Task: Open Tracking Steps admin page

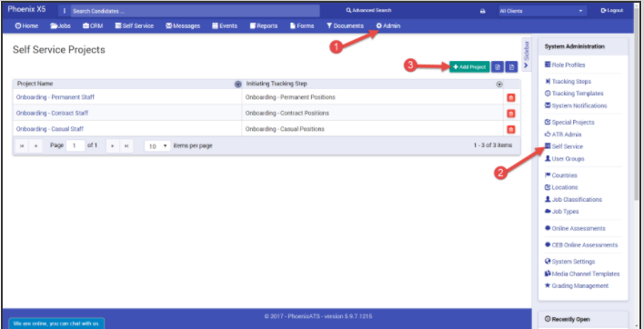Action: pos(568,82)
